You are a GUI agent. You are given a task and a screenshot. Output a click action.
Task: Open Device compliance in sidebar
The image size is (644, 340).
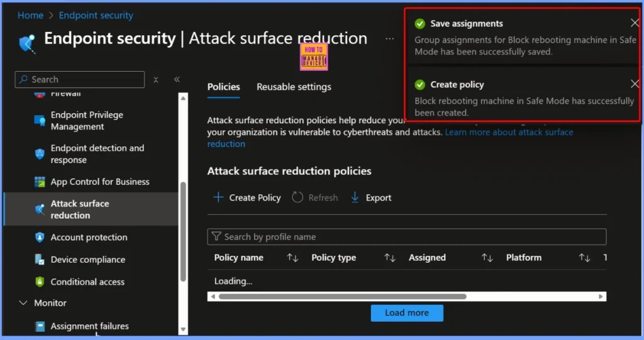pyautogui.click(x=88, y=260)
